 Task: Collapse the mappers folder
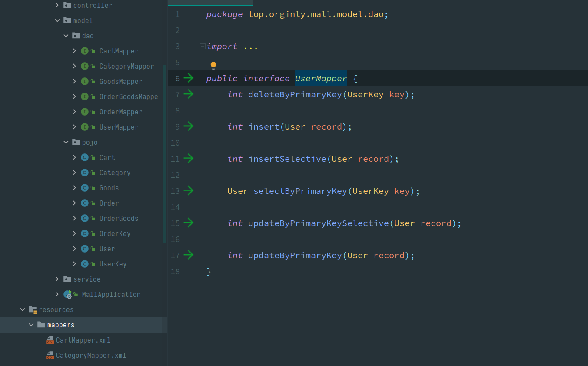pos(31,325)
